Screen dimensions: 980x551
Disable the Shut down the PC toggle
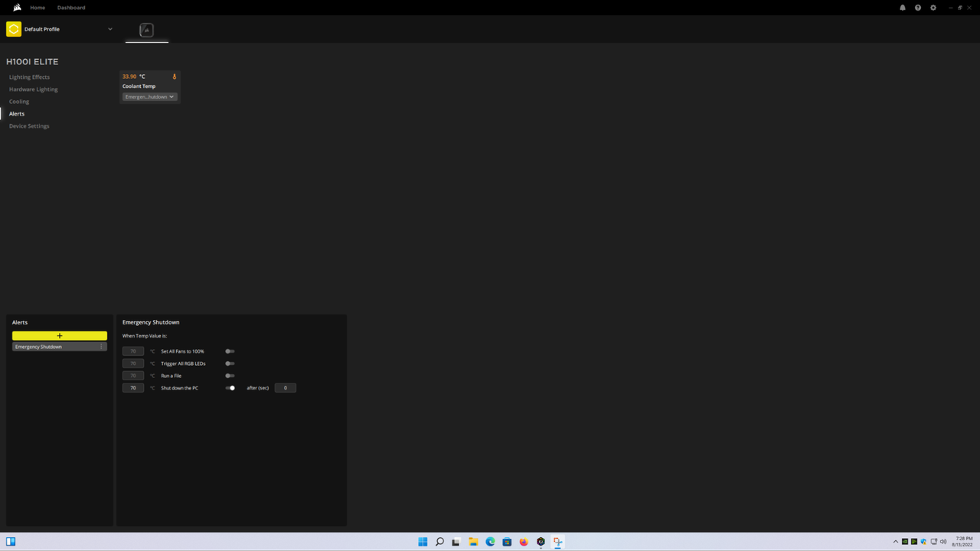pyautogui.click(x=230, y=388)
